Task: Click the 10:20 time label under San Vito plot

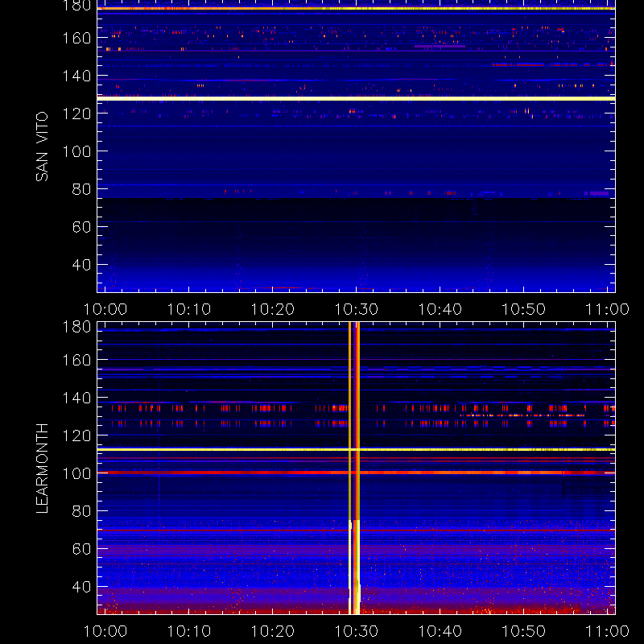Action: pos(273,309)
